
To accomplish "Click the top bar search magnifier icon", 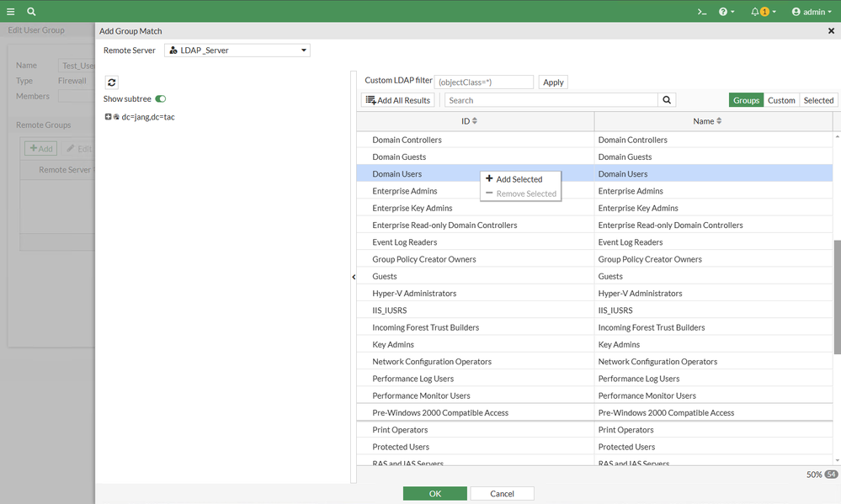I will click(x=31, y=12).
